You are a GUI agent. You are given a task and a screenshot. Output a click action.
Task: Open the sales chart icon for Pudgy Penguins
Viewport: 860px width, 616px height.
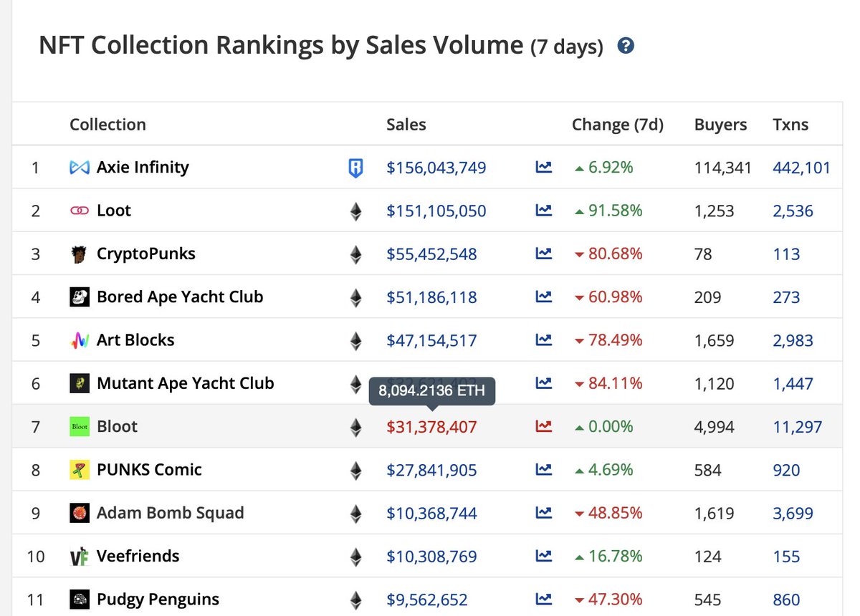click(x=544, y=600)
